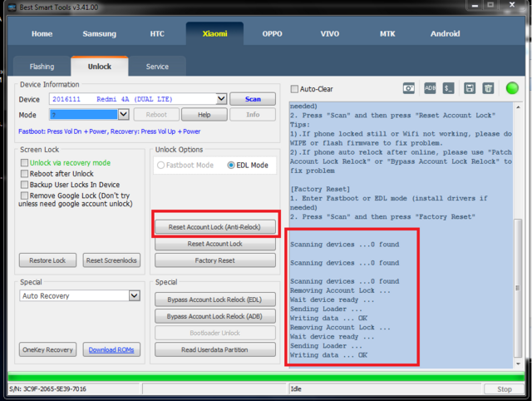Click the Reboot button
This screenshot has height=401, width=532.
point(156,115)
